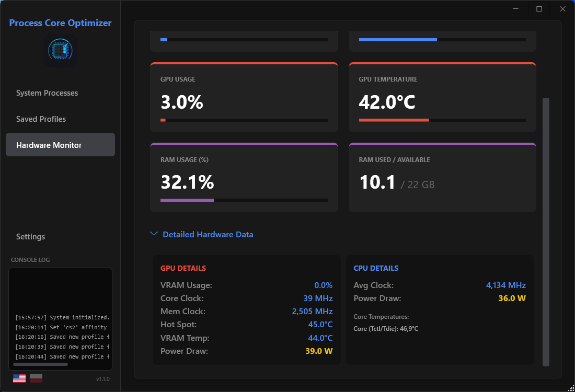Click the Process Core Optimizer title
This screenshot has width=575, height=392.
coord(60,22)
